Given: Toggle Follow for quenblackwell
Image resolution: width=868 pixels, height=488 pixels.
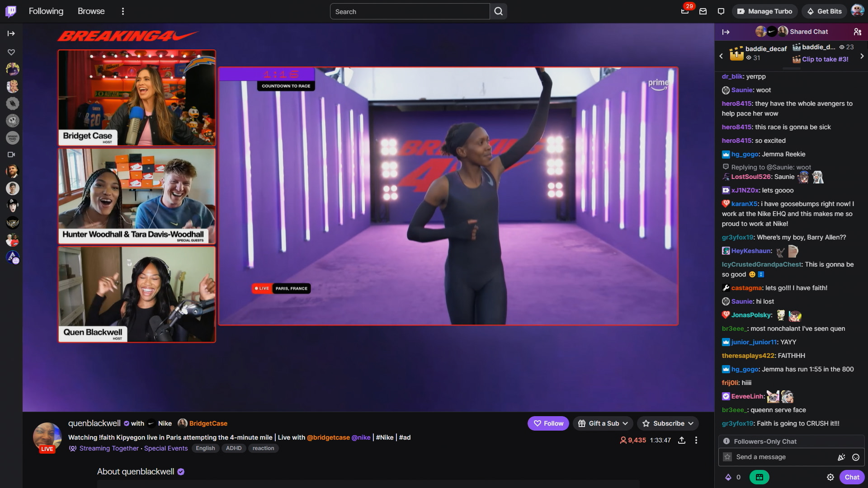Looking at the screenshot, I should tap(548, 423).
